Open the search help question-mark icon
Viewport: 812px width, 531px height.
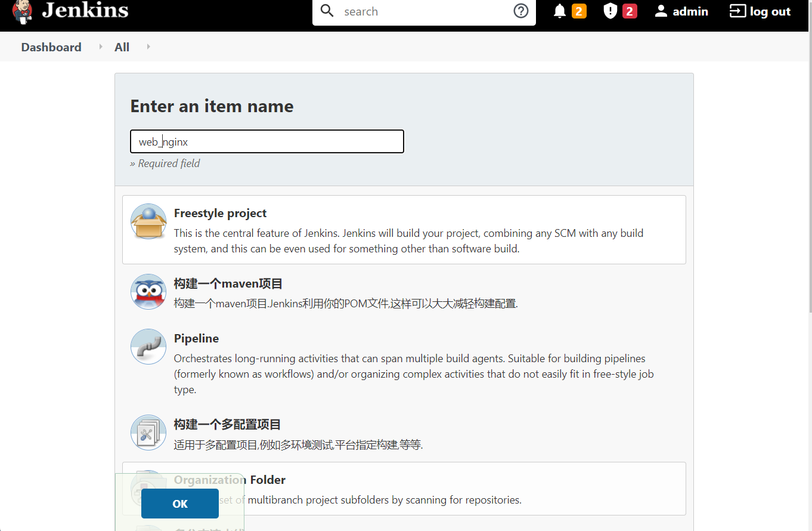[521, 11]
